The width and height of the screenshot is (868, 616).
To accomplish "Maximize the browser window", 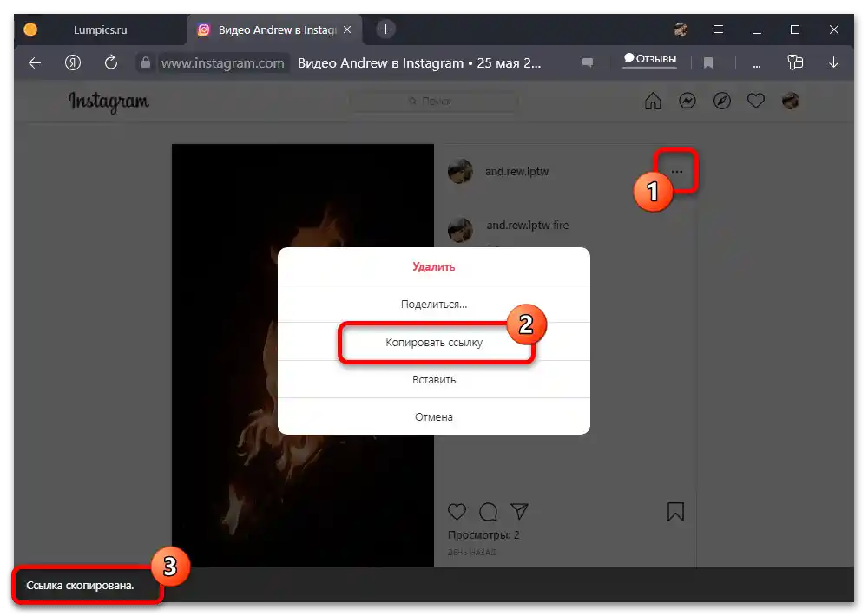I will (795, 29).
